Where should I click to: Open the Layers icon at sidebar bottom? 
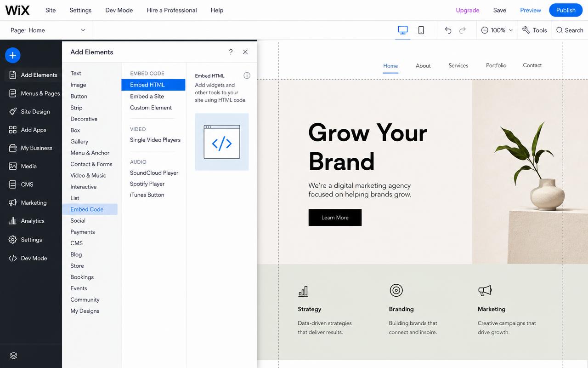(13, 356)
